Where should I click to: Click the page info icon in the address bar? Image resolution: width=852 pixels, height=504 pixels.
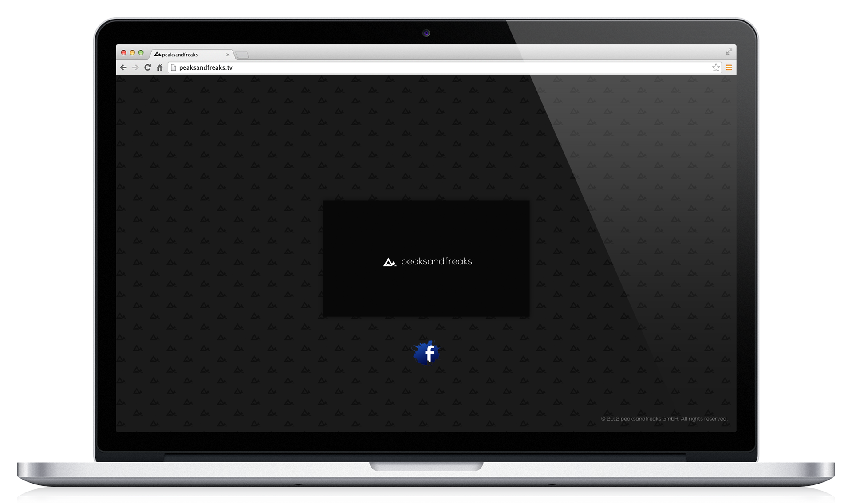[174, 67]
